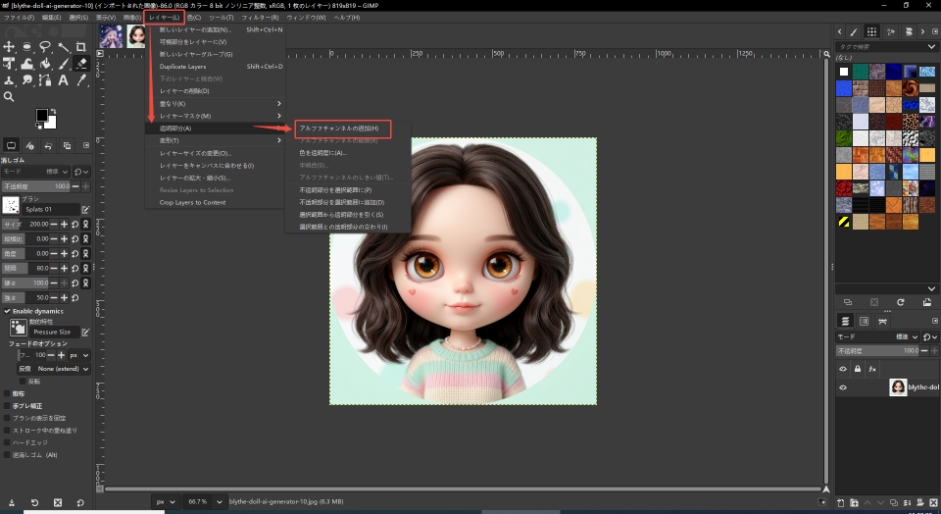Click アルファチャンネルの追加 in the submenu
The height and width of the screenshot is (514, 941).
pos(338,128)
